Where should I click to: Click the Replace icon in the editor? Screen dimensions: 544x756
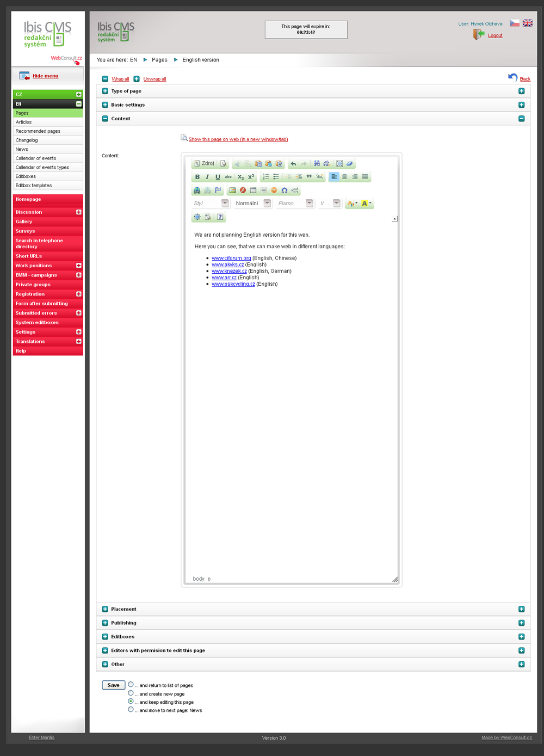coord(326,163)
